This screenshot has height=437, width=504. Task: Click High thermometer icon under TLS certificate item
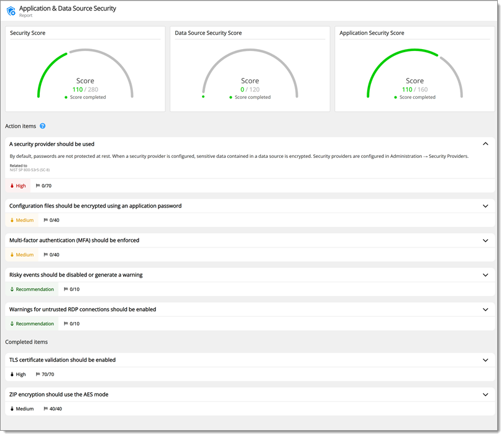click(x=12, y=374)
